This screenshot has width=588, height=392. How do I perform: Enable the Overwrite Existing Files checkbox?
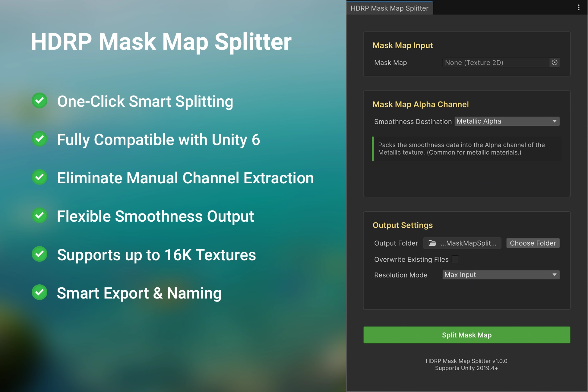point(455,259)
